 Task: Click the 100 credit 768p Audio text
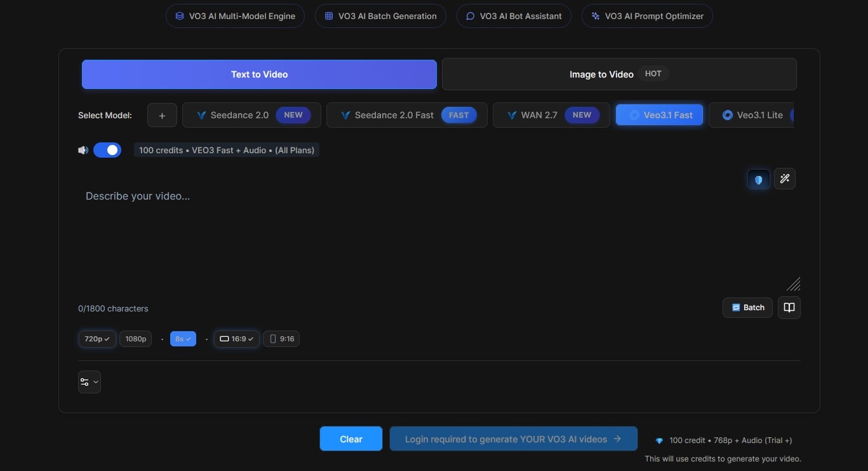(730, 440)
